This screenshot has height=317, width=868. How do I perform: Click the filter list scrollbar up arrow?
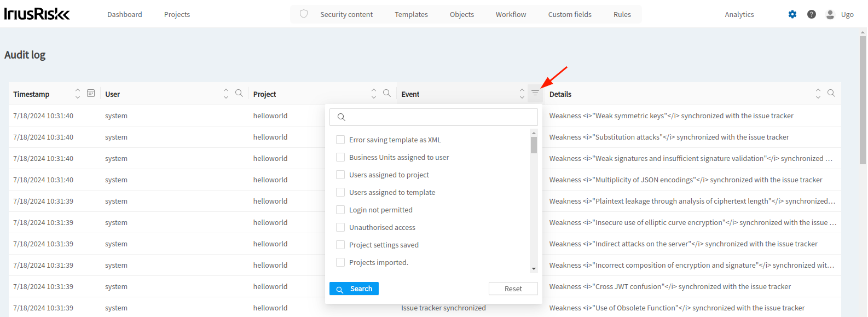[534, 133]
